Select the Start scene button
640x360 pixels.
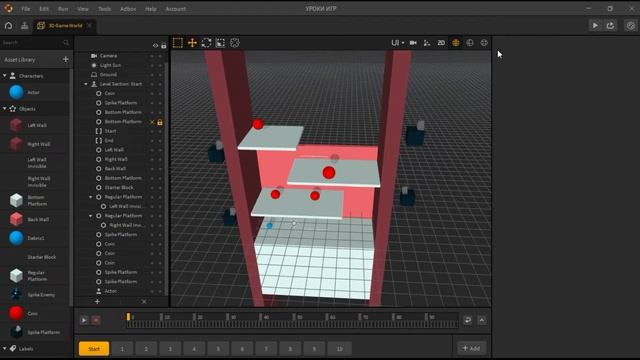94,349
